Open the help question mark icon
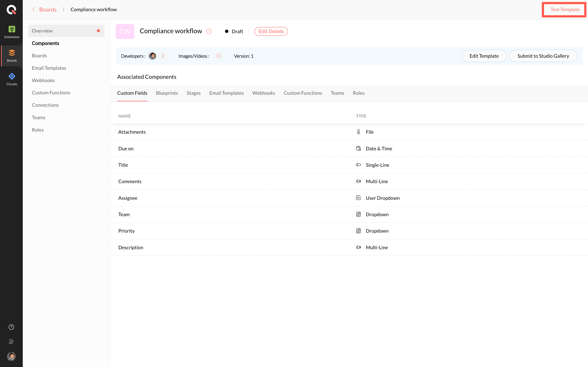588x367 pixels. tap(11, 327)
